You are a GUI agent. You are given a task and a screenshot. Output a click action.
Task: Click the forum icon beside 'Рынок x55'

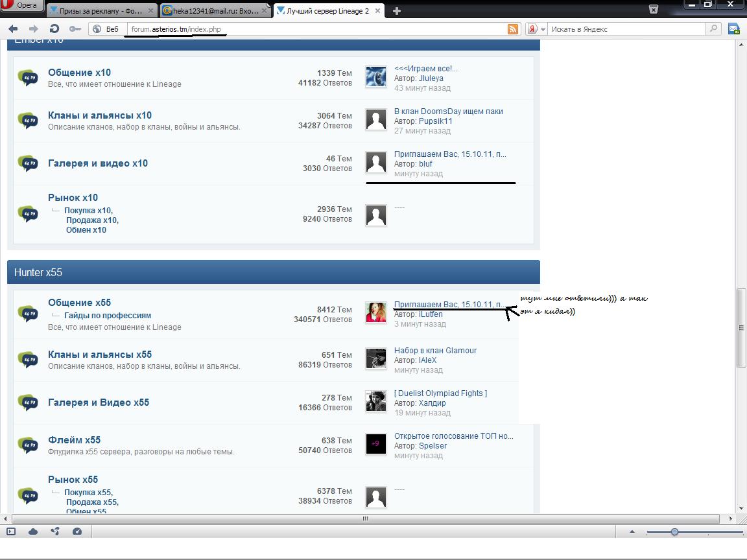click(28, 495)
